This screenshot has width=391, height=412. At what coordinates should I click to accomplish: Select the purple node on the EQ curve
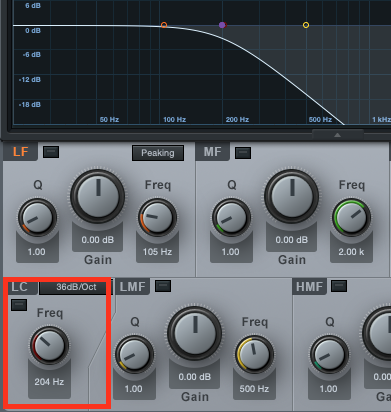click(x=222, y=25)
